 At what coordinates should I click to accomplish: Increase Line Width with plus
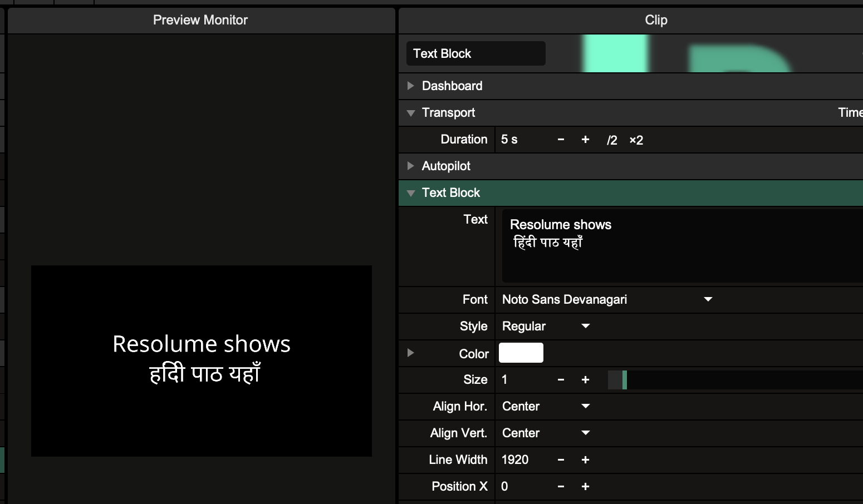pyautogui.click(x=585, y=460)
